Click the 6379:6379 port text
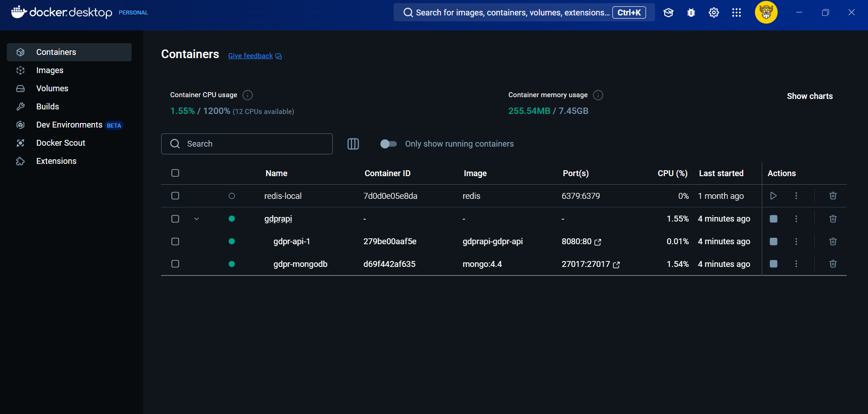This screenshot has height=414, width=868. (x=581, y=196)
